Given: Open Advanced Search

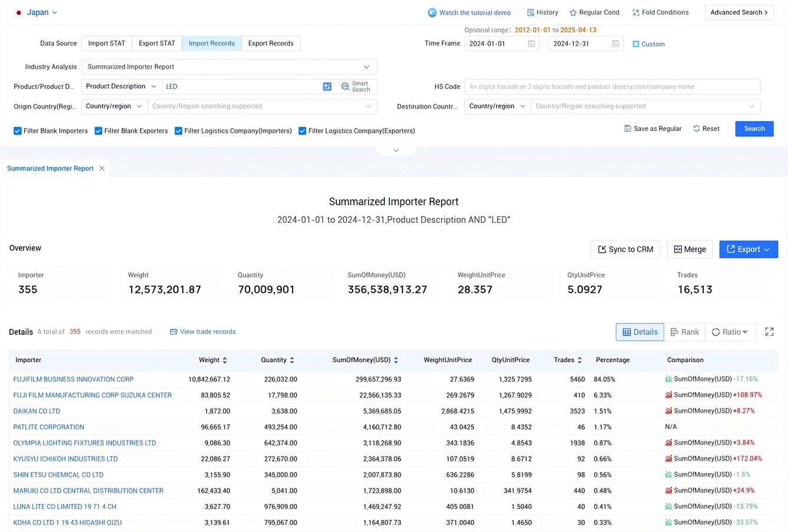Looking at the screenshot, I should (x=739, y=12).
